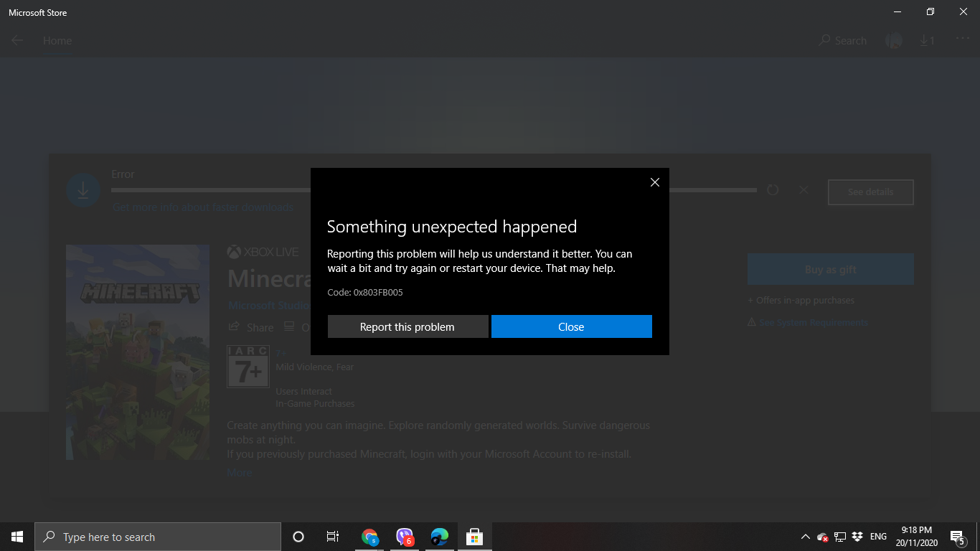
Task: Open the user account avatar
Action: 894,41
